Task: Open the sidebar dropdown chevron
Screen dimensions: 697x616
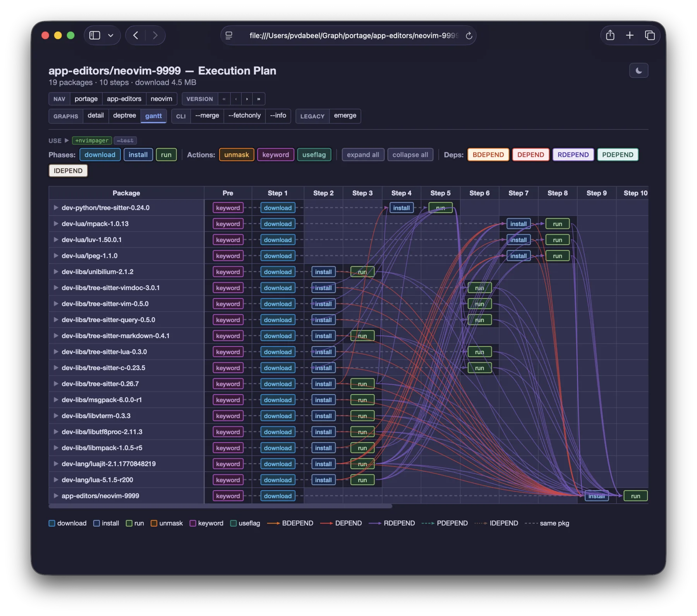Action: point(111,36)
